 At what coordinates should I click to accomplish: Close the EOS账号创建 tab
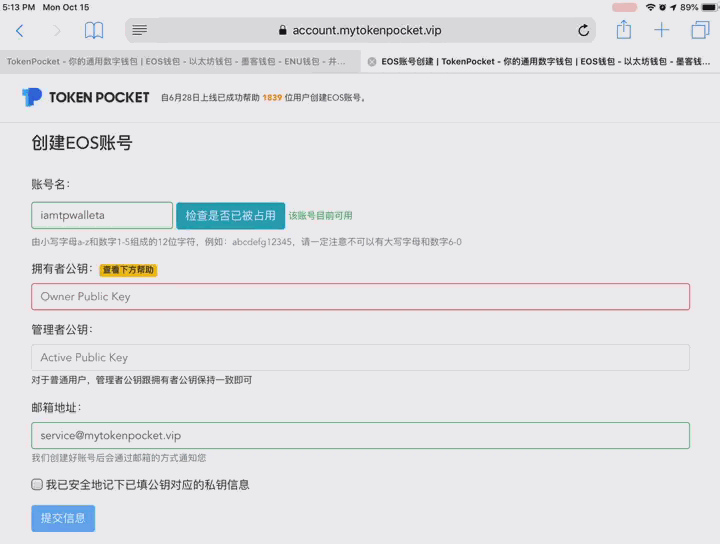pos(372,62)
